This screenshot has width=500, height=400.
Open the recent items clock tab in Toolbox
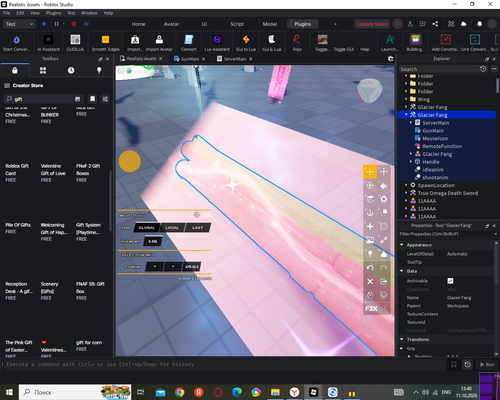click(x=71, y=70)
